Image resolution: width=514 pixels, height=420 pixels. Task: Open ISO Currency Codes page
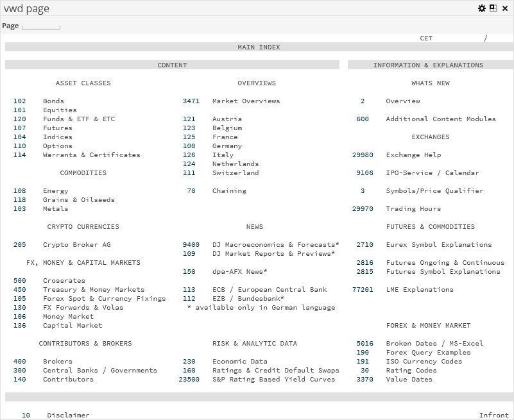click(424, 362)
